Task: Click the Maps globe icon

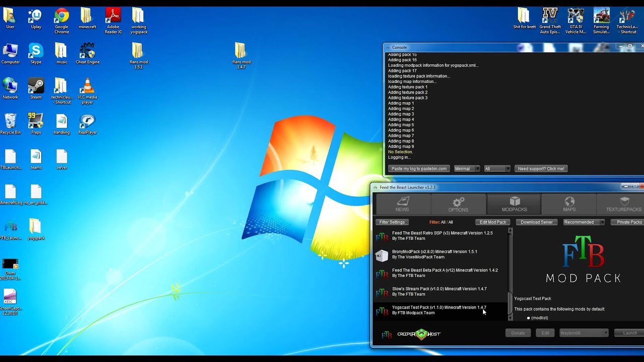Action: tap(569, 201)
